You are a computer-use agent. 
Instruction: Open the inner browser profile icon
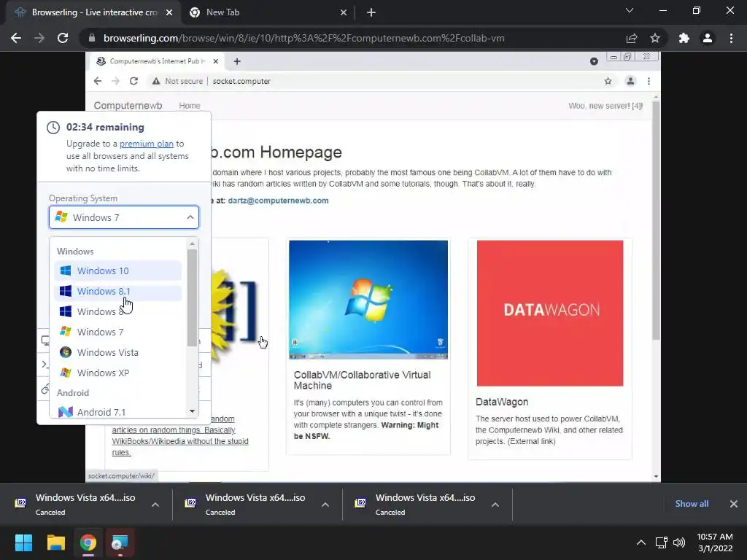(630, 81)
